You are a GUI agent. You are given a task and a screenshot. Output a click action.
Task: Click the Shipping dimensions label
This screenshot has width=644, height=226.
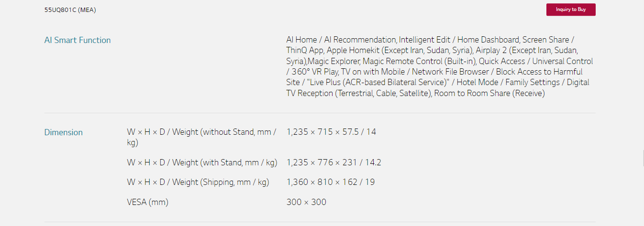[x=198, y=182]
